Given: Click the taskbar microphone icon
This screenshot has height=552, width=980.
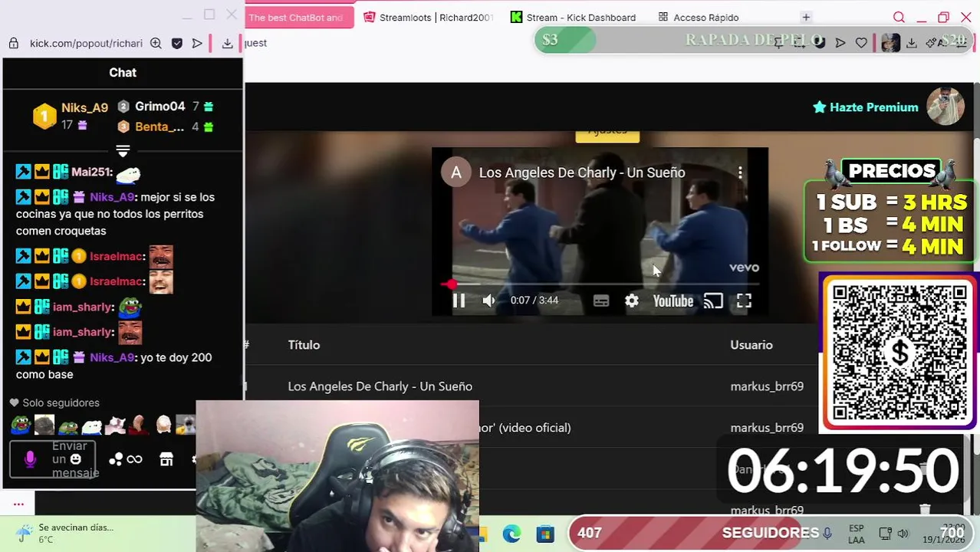Looking at the screenshot, I should click(827, 533).
